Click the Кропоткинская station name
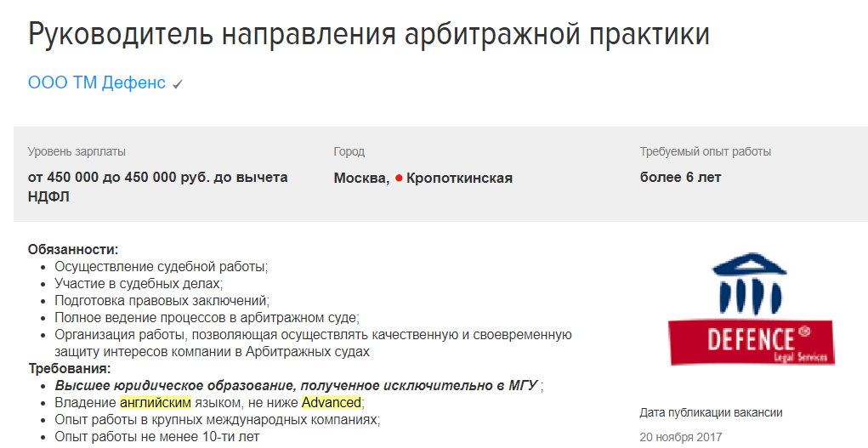Viewport: 868px width, 448px height. (459, 178)
